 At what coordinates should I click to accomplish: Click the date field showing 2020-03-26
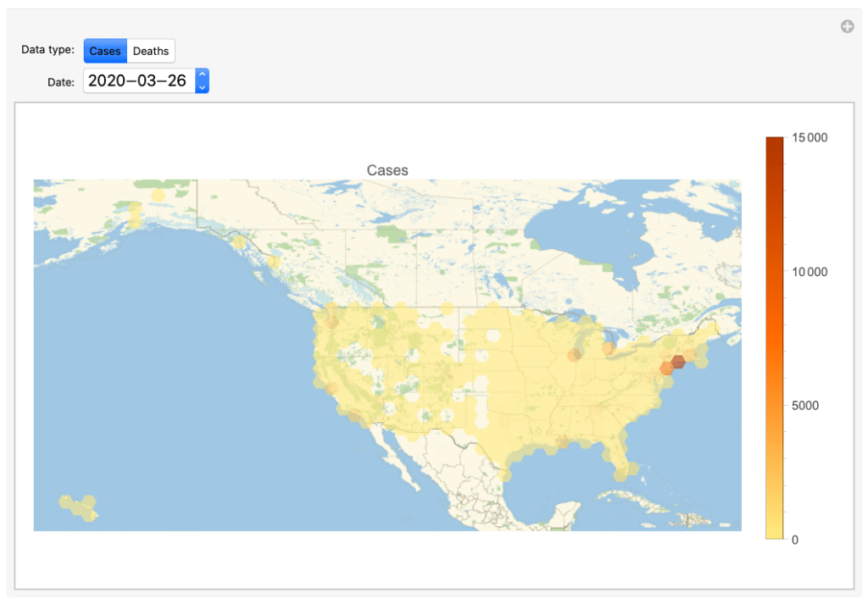click(138, 80)
